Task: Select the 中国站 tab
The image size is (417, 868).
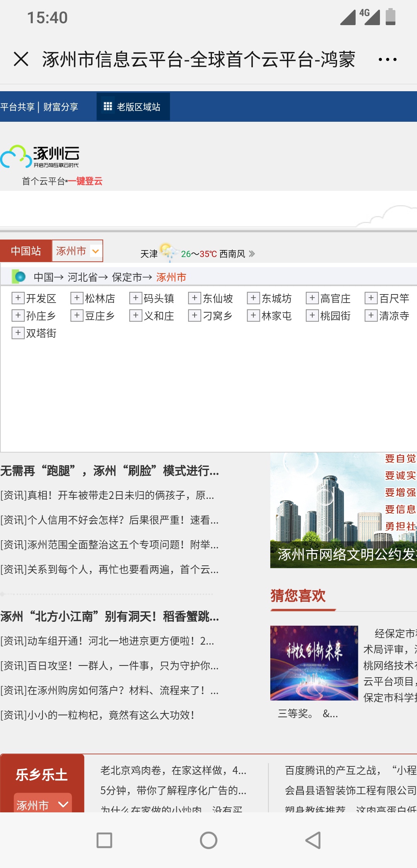Action: click(x=26, y=251)
